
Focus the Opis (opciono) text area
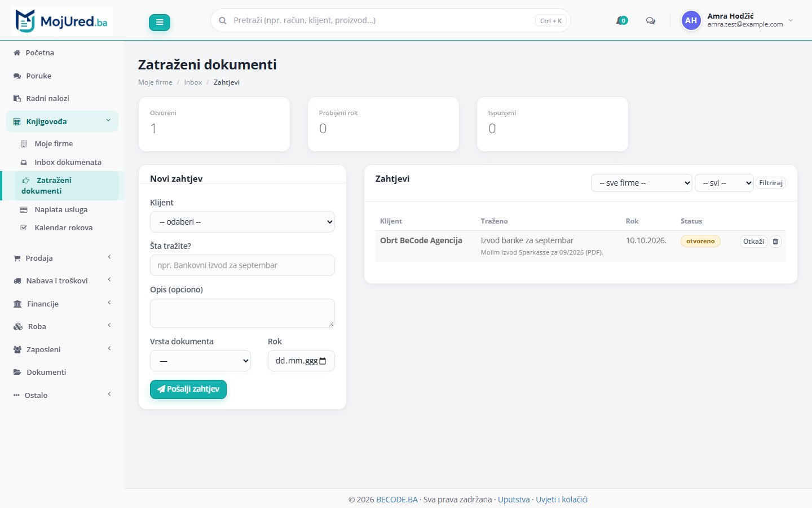pos(242,313)
